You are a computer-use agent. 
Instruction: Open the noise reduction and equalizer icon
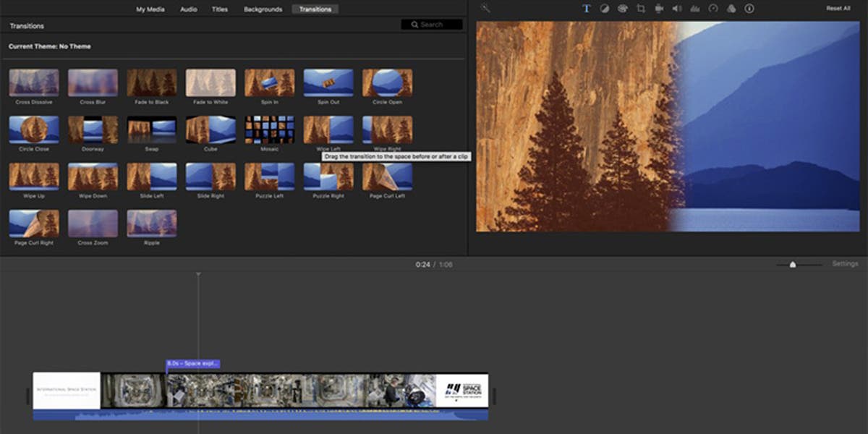(695, 9)
